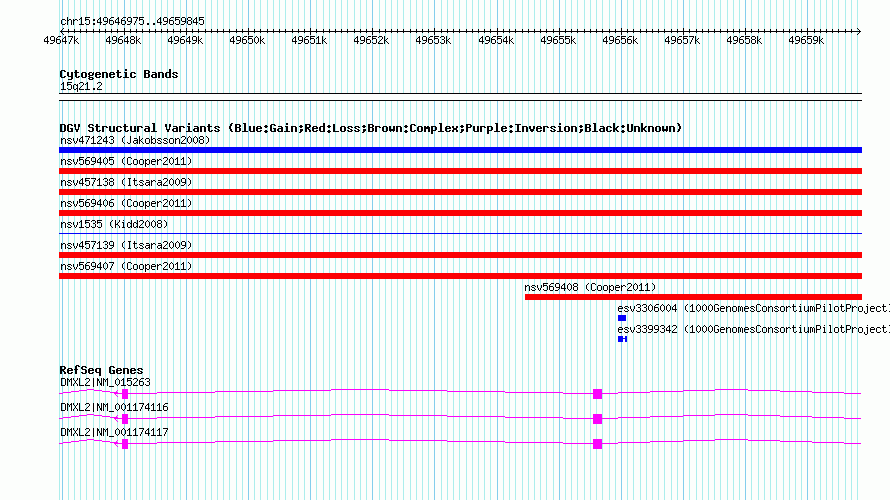This screenshot has height=500, width=890.
Task: Click the red loss bar under nsv569405
Action: pos(460,171)
